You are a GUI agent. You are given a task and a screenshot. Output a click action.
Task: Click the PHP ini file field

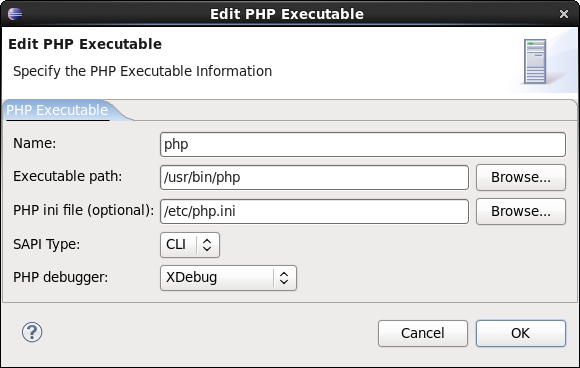[314, 212]
